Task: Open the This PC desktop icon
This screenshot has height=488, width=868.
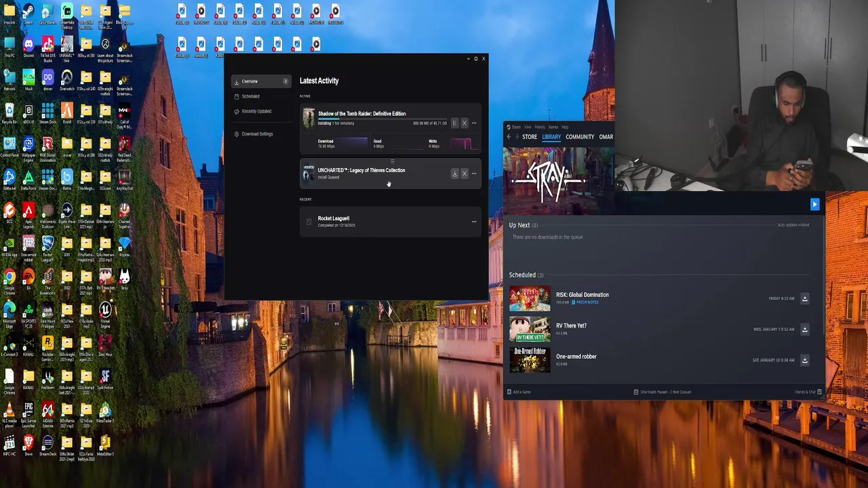Action: click(x=9, y=47)
